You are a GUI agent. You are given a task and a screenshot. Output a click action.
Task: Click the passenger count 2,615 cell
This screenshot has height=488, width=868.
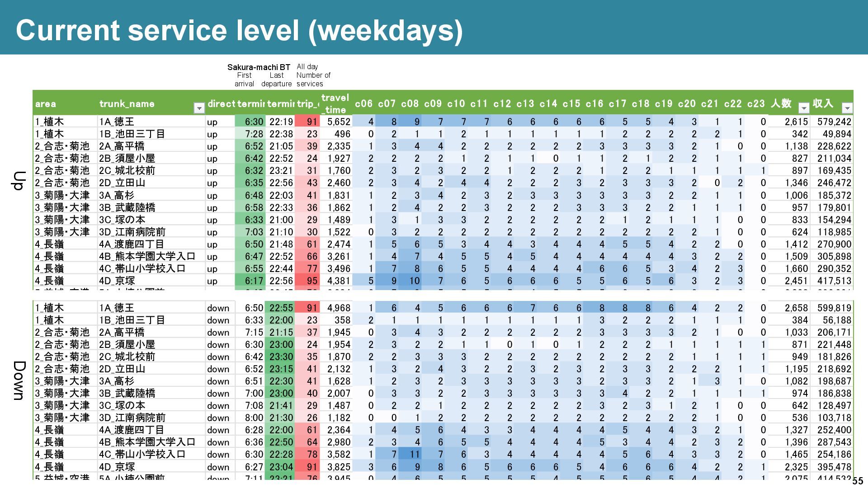coord(796,122)
